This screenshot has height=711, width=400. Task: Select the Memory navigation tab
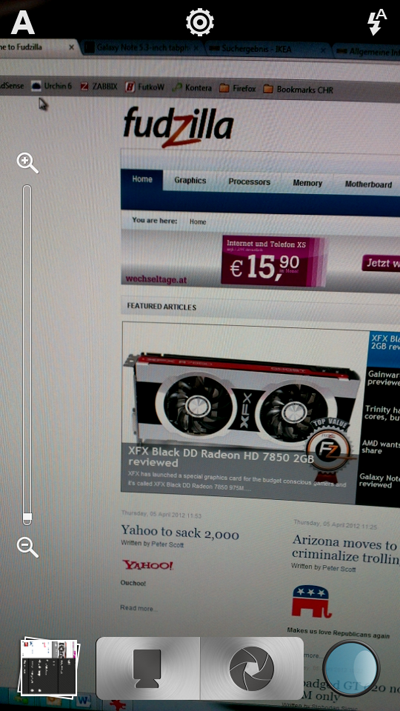[x=307, y=183]
